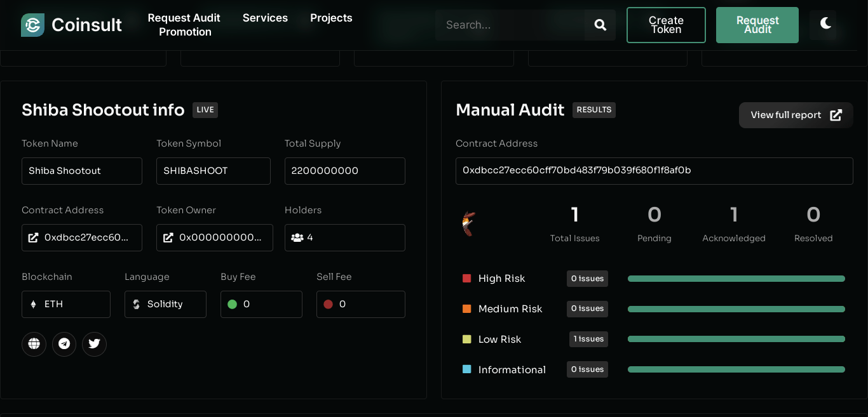The height and width of the screenshot is (417, 868).
Task: Click the High Risk 0 Issues badge
Action: click(587, 279)
